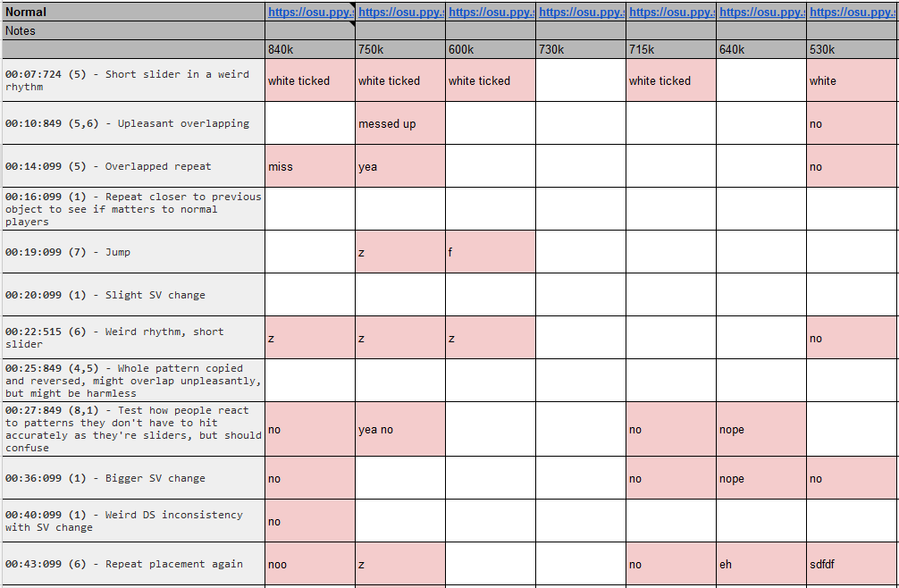Click 'no' in Repeat placement again row
This screenshot has width=899, height=588.
(x=671, y=564)
